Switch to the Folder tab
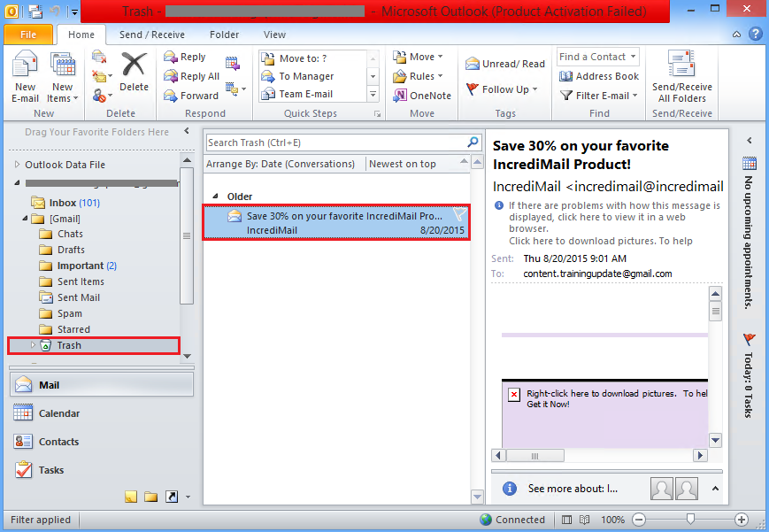The width and height of the screenshot is (769, 532). click(x=224, y=35)
